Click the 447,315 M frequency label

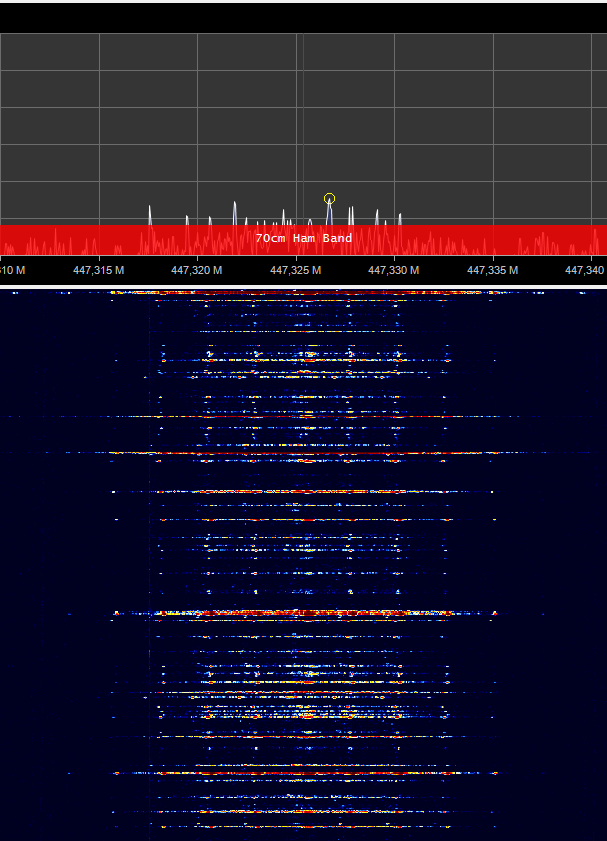point(99,270)
